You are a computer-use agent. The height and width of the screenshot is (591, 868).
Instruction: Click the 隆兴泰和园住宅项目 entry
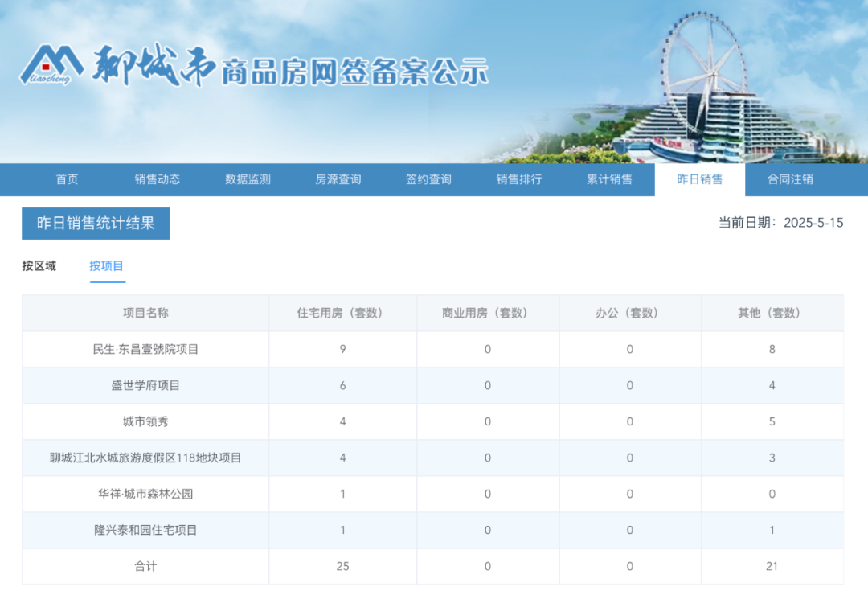click(x=145, y=530)
